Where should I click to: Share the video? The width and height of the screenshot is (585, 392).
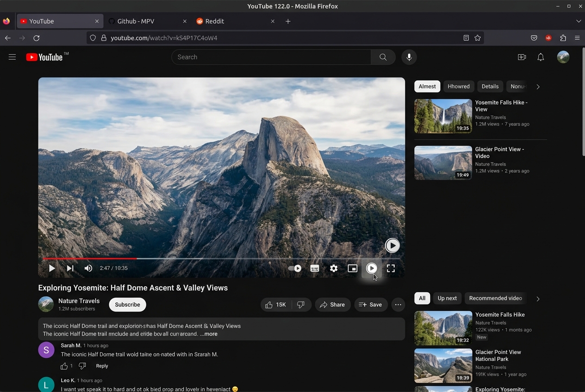tap(333, 305)
